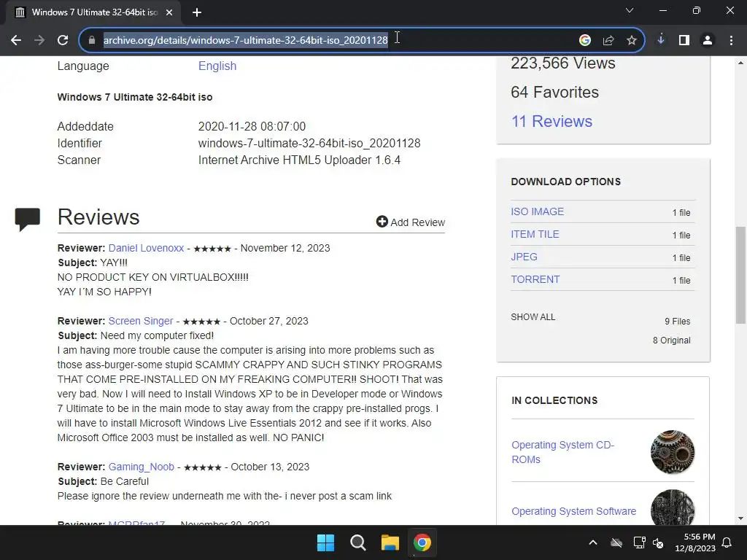The image size is (747, 560).
Task: Open clock showing 5:56 PM
Action: pyautogui.click(x=695, y=542)
